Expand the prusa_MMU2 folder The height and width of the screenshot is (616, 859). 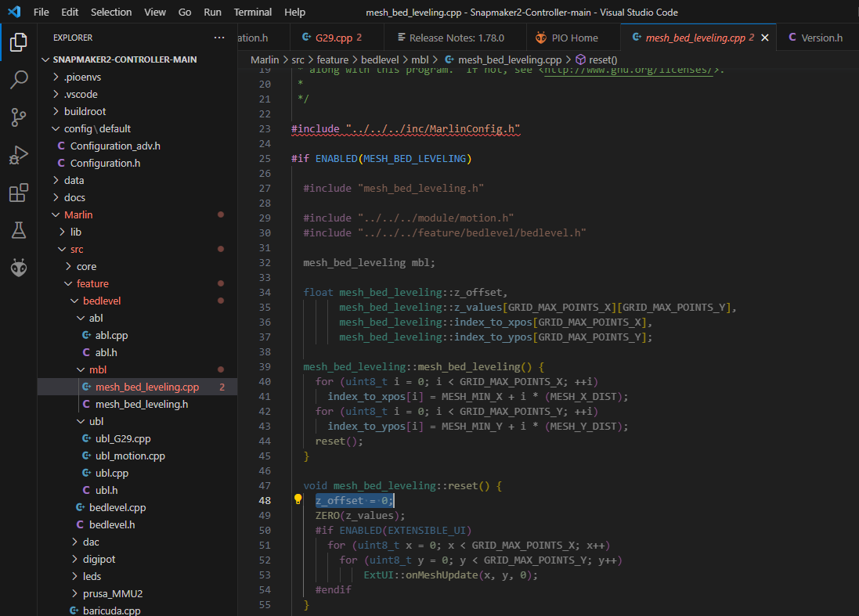click(x=74, y=593)
